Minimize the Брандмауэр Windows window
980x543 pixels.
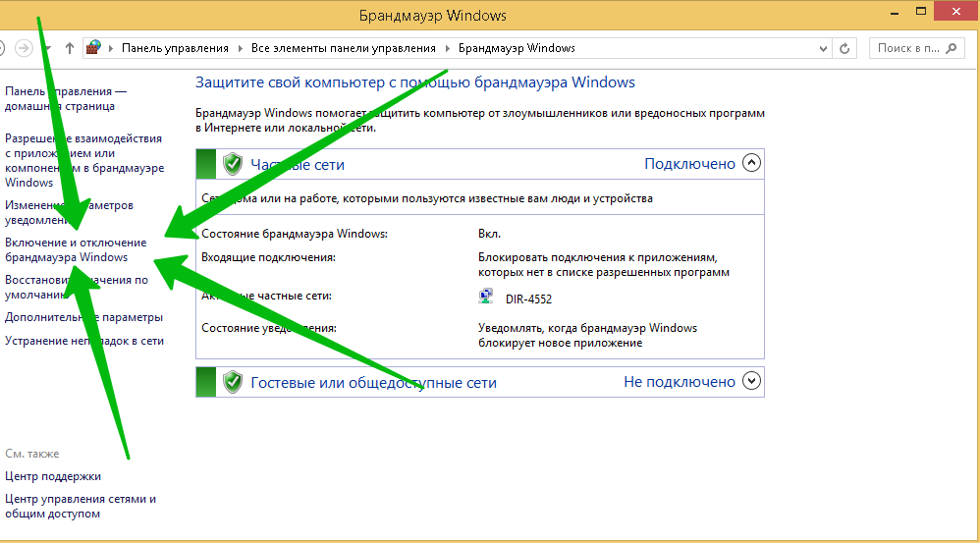pyautogui.click(x=895, y=12)
